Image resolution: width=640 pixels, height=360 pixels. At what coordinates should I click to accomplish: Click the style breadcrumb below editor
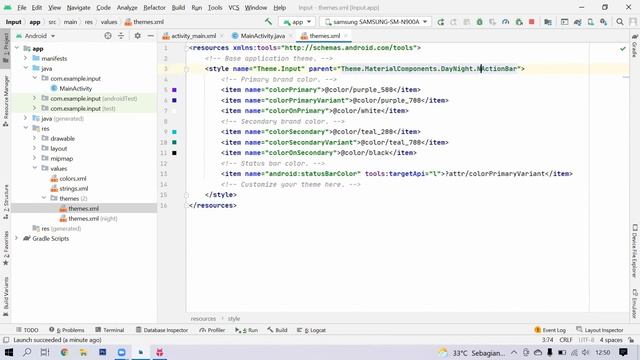pos(234,318)
